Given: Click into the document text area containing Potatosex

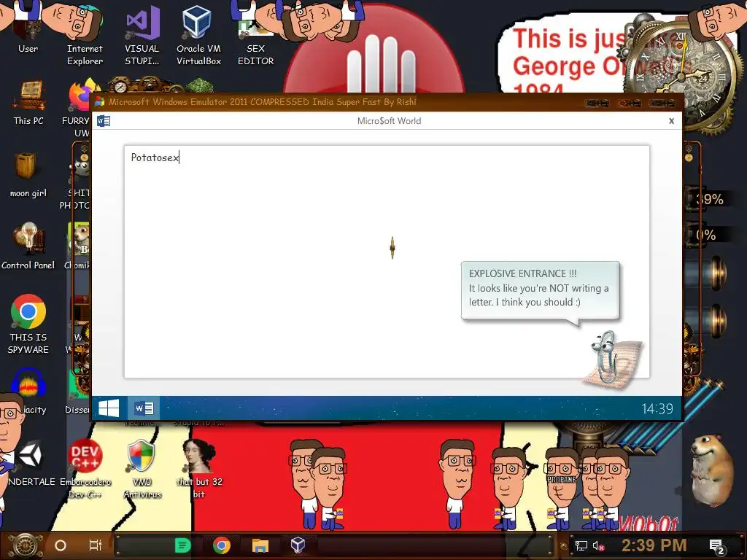Looking at the screenshot, I should coord(387,262).
